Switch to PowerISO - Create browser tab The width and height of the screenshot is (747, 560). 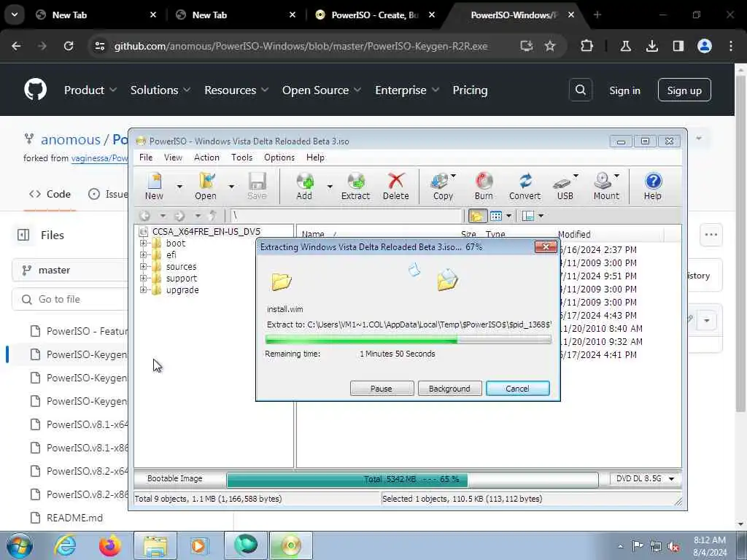374,15
